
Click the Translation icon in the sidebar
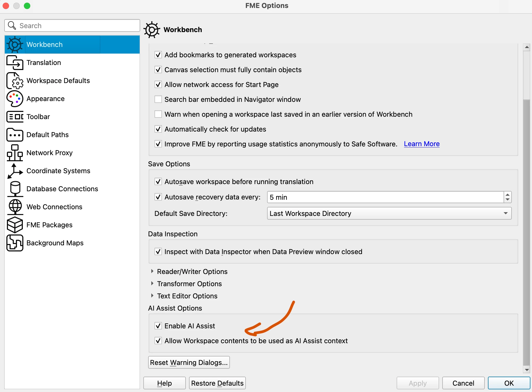(15, 63)
